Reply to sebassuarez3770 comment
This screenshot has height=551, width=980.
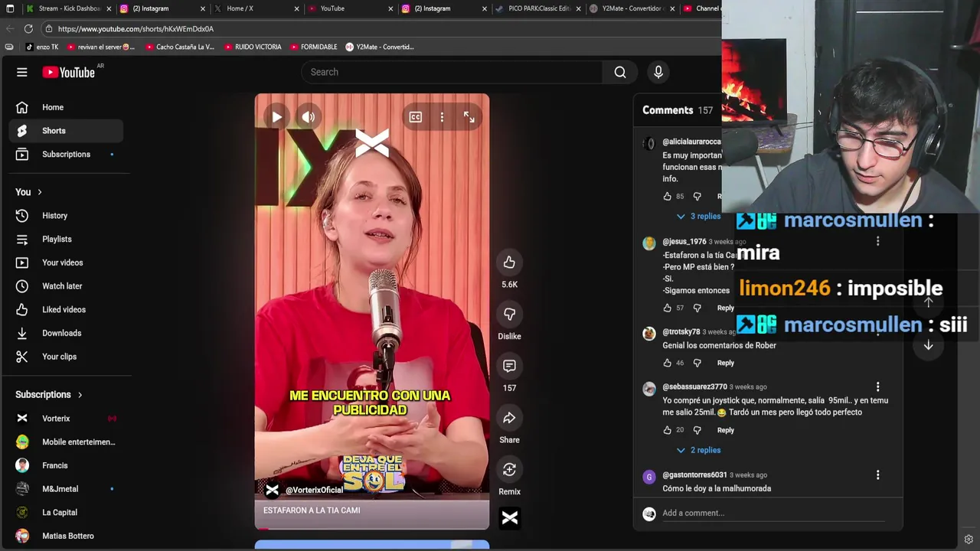coord(725,430)
